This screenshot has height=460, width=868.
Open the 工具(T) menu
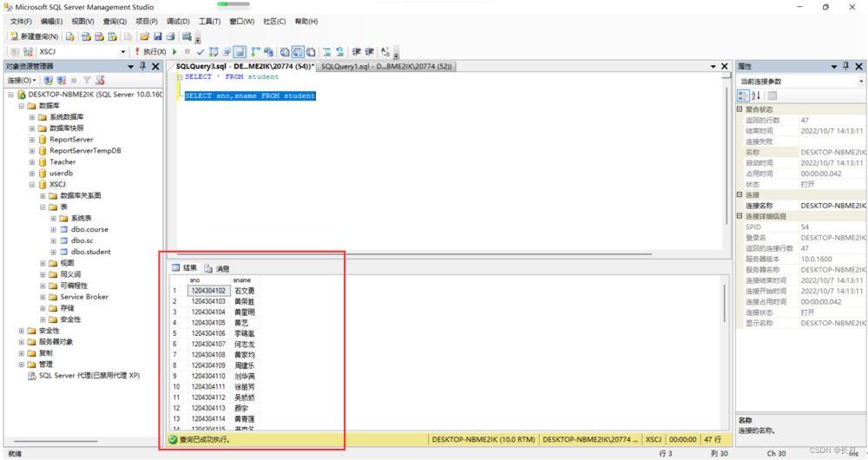point(209,21)
